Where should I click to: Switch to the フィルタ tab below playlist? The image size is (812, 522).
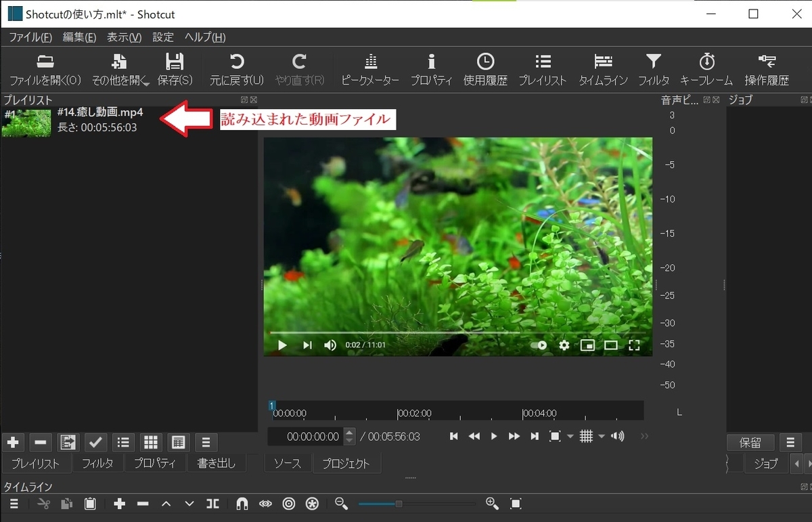97,464
